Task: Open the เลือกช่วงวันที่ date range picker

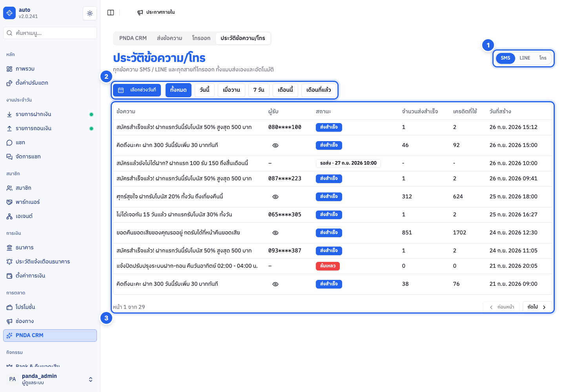Action: click(137, 90)
